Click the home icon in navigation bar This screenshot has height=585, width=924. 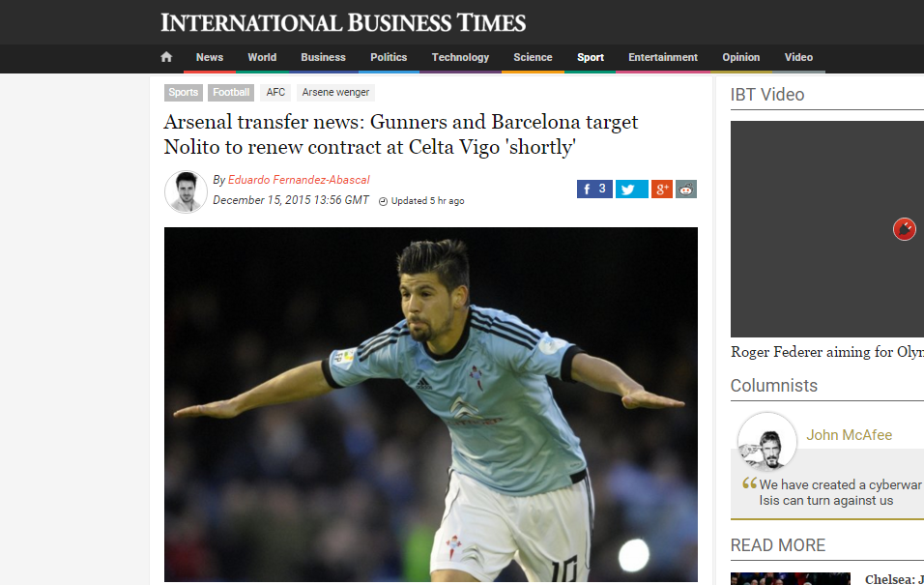click(x=166, y=57)
